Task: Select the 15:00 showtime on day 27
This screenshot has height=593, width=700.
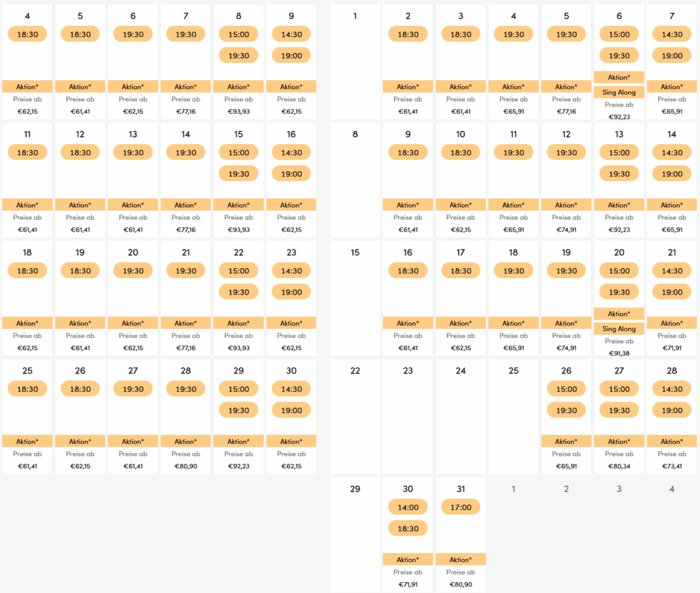Action: point(619,389)
